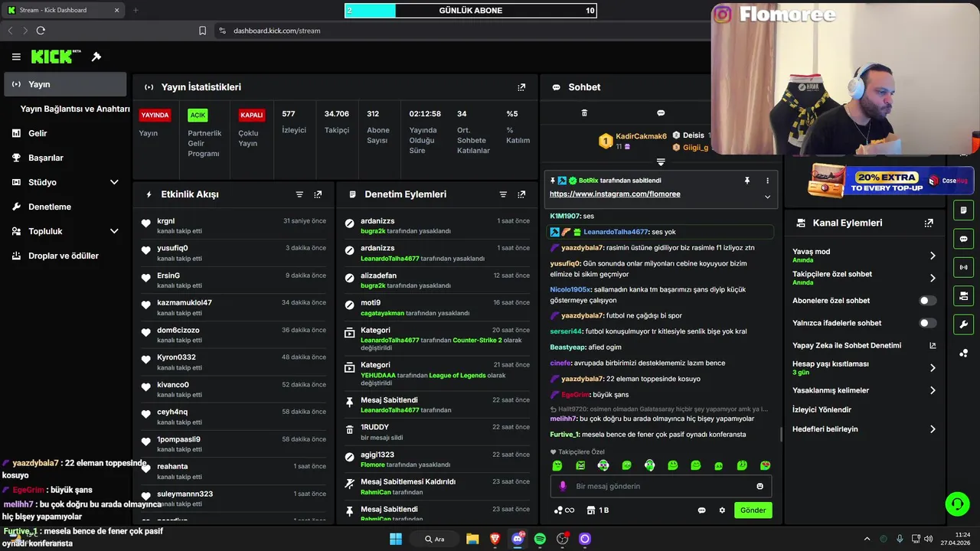Click the taskbar Ara search box
Image resolution: width=980 pixels, height=551 pixels.
[x=436, y=539]
